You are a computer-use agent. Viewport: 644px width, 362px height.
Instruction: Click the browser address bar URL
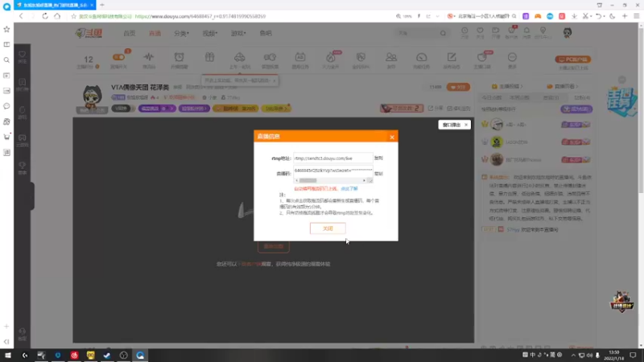[x=200, y=16]
